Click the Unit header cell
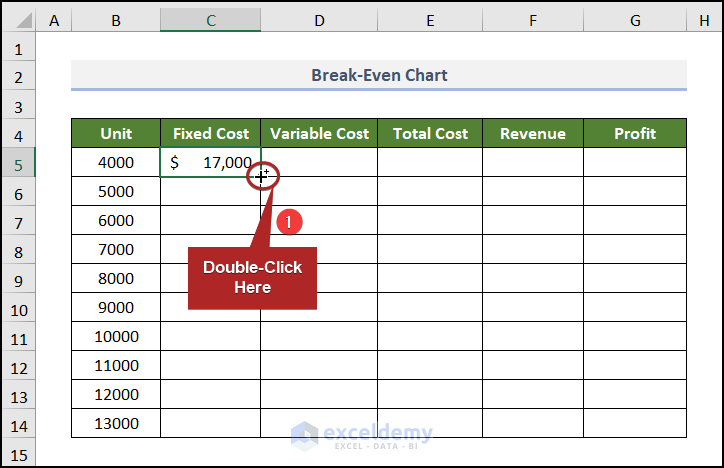This screenshot has height=468, width=724. [116, 133]
